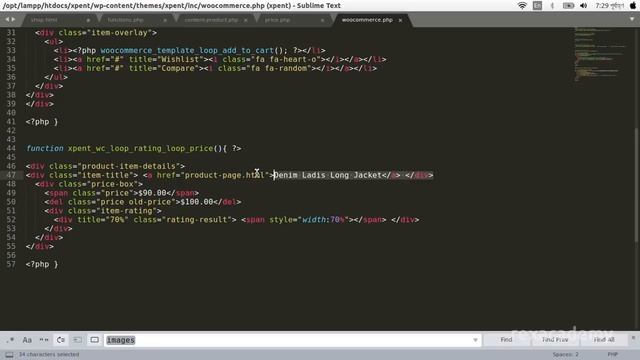This screenshot has height=360, width=640.
Task: Open the volume indicator
Action: point(584,6)
